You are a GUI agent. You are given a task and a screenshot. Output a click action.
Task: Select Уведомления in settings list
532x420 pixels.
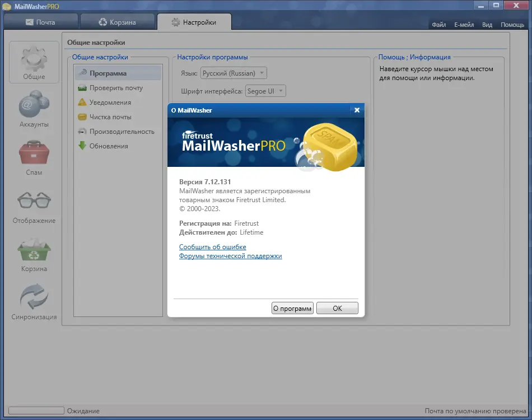(118, 102)
